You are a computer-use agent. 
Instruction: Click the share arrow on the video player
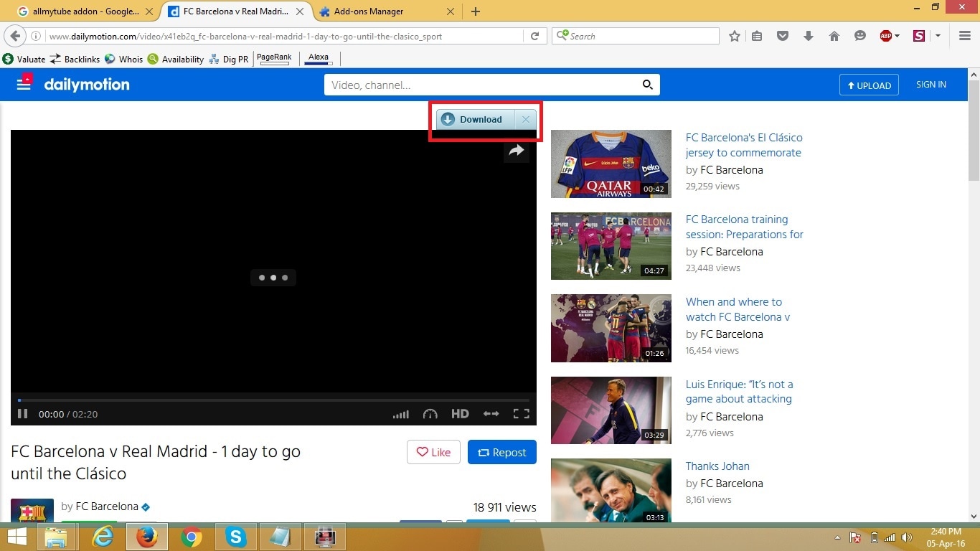pos(517,151)
